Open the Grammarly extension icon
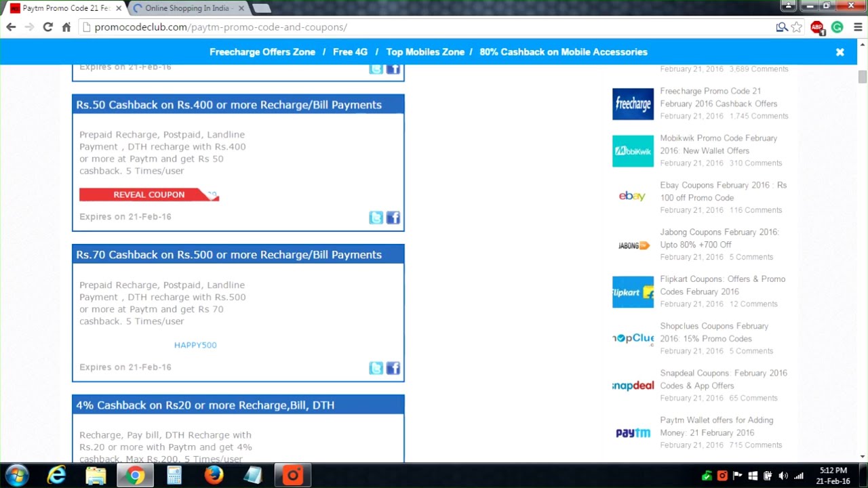Viewport: 868px width, 488px height. pyautogui.click(x=837, y=27)
